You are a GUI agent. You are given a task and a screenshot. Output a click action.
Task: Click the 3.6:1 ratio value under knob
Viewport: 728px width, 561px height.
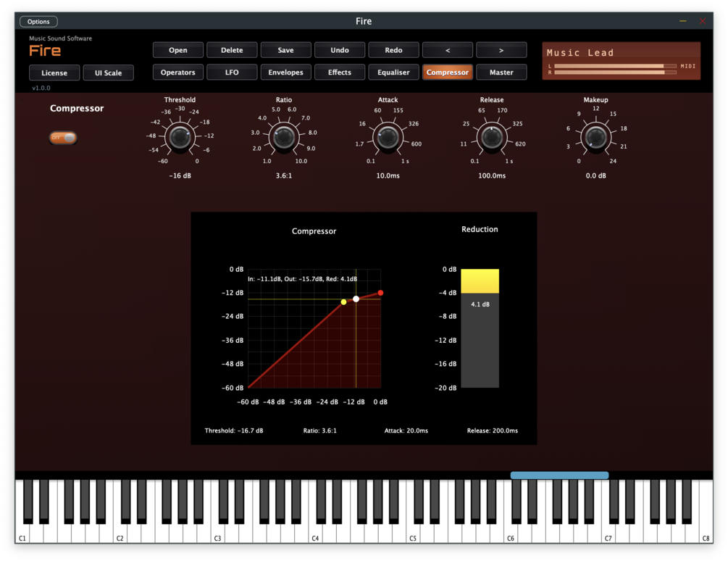point(284,175)
